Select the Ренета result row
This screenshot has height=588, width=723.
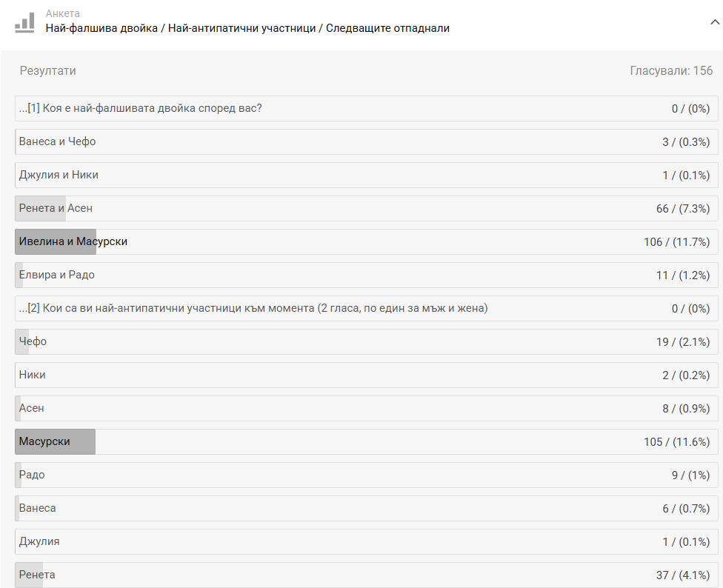(367, 575)
